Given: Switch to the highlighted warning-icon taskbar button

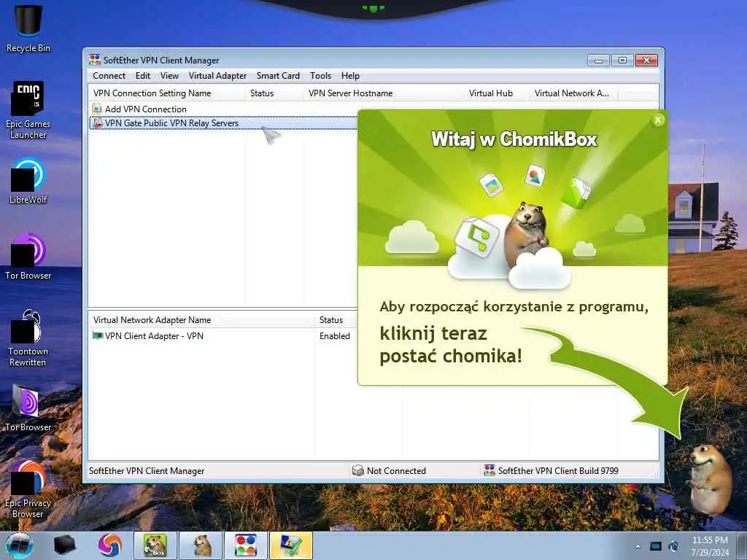Looking at the screenshot, I should pyautogui.click(x=291, y=545).
